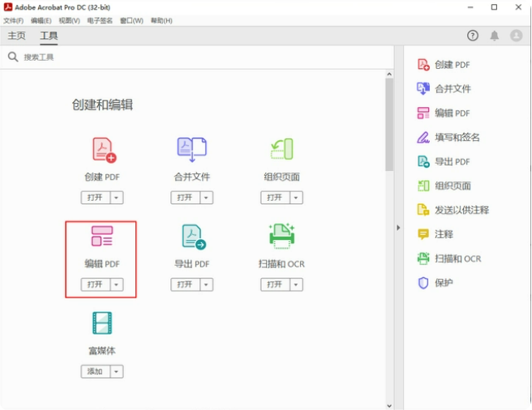This screenshot has height=410, width=532.
Task: Open dropdown arrow beside 富媒体 添加 button
Action: coord(117,371)
